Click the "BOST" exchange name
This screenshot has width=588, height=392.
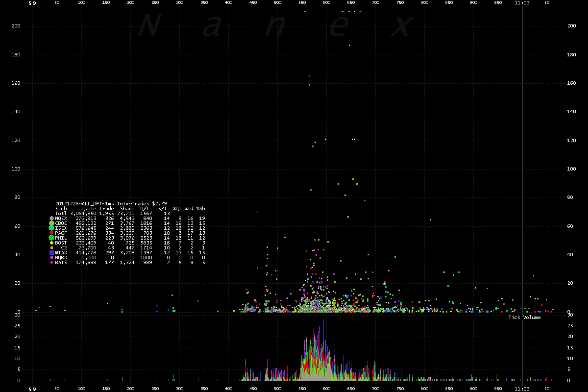tap(61, 243)
